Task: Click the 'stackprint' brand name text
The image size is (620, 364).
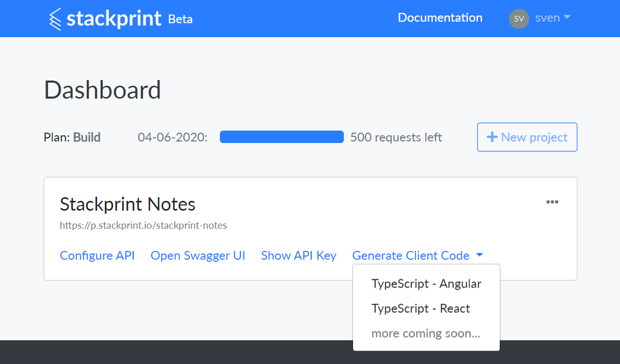Action: 114,19
